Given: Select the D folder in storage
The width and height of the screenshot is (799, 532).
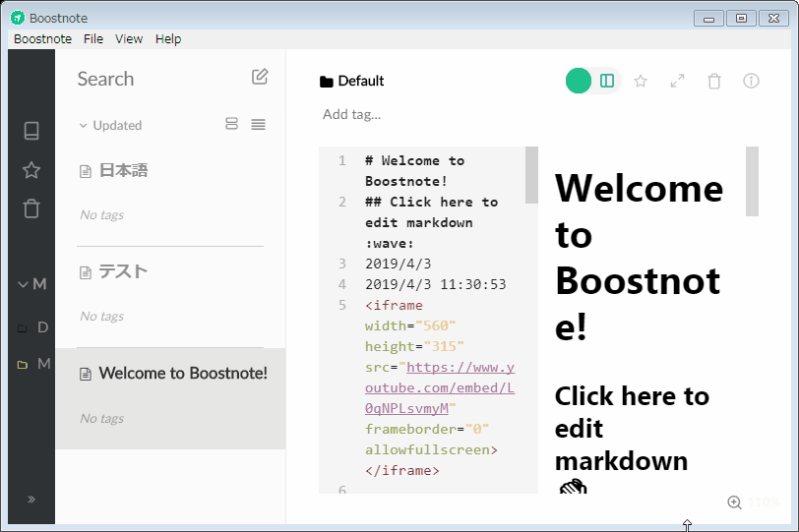Looking at the screenshot, I should 33,327.
